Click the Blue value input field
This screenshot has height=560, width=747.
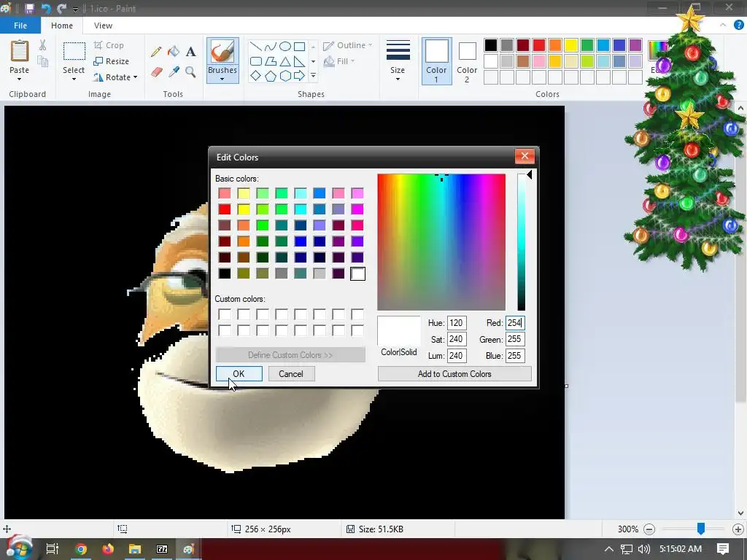point(515,355)
